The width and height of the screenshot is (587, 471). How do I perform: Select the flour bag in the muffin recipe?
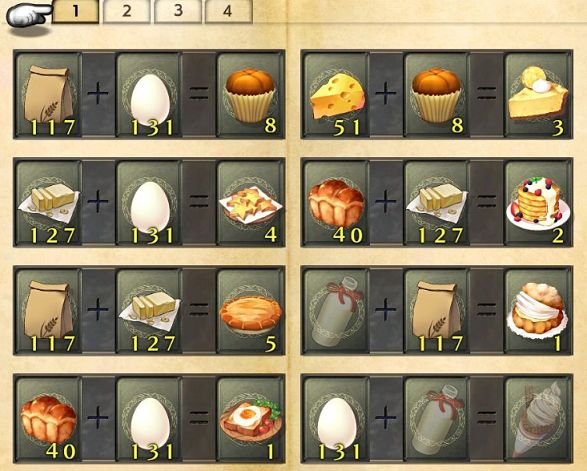(49, 95)
